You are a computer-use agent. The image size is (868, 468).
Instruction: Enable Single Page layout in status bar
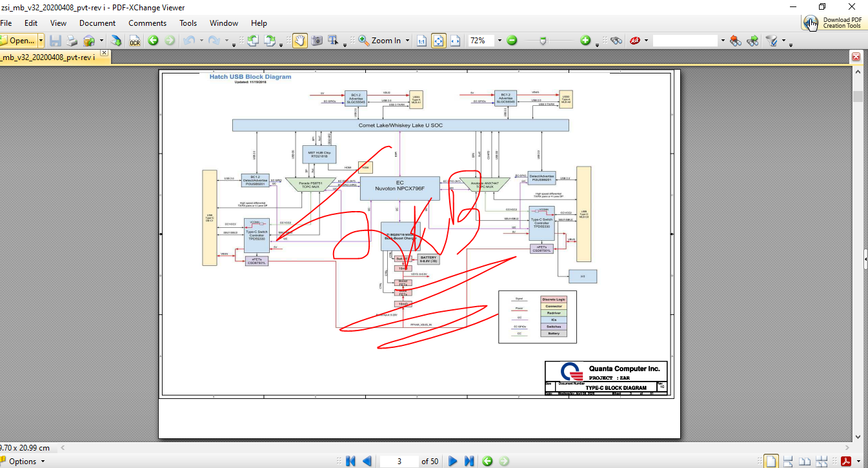[x=771, y=461]
